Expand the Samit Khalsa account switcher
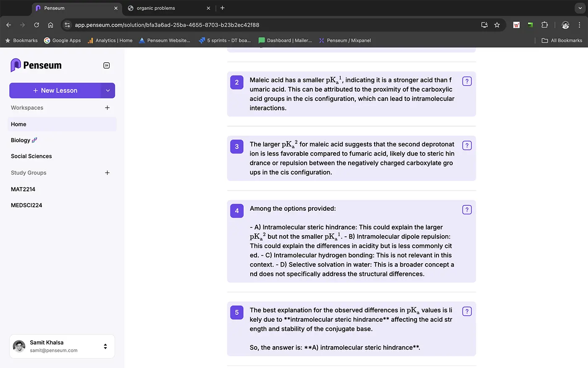The height and width of the screenshot is (368, 588). (x=105, y=347)
